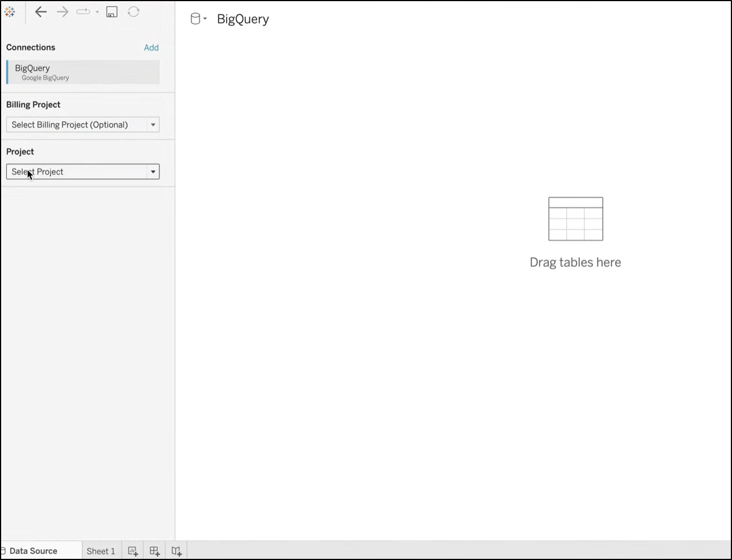Viewport: 732px width, 560px height.
Task: Click the Select Project dropdown arrow
Action: pyautogui.click(x=153, y=172)
